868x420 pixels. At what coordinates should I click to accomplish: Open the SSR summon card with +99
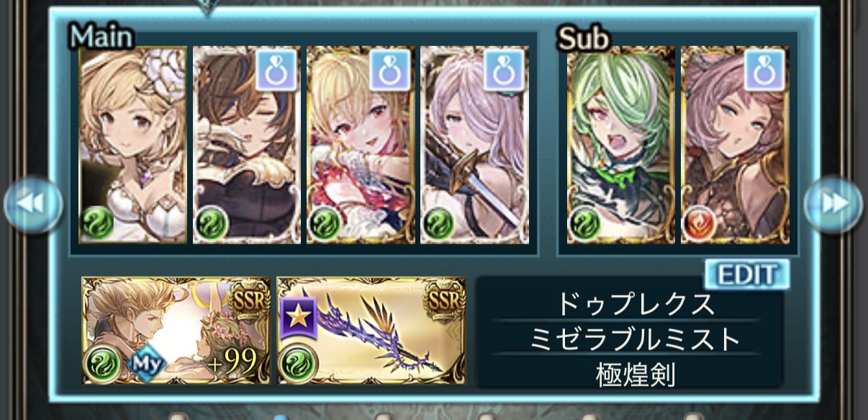(x=176, y=331)
